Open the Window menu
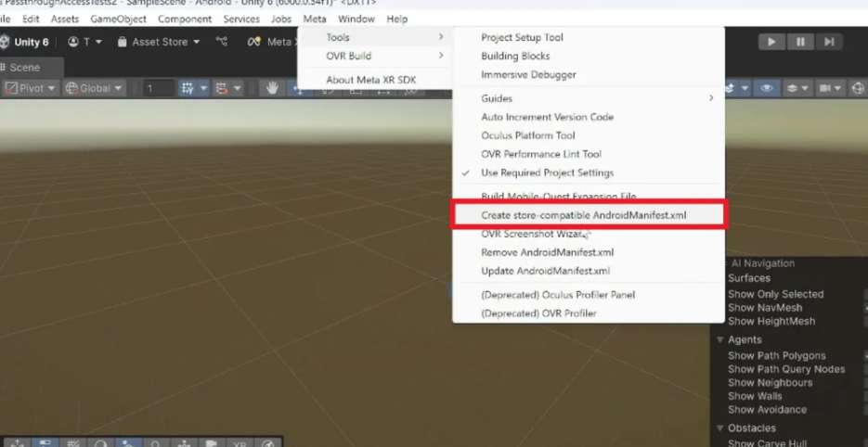Image resolution: width=868 pixels, height=447 pixels. coord(356,19)
